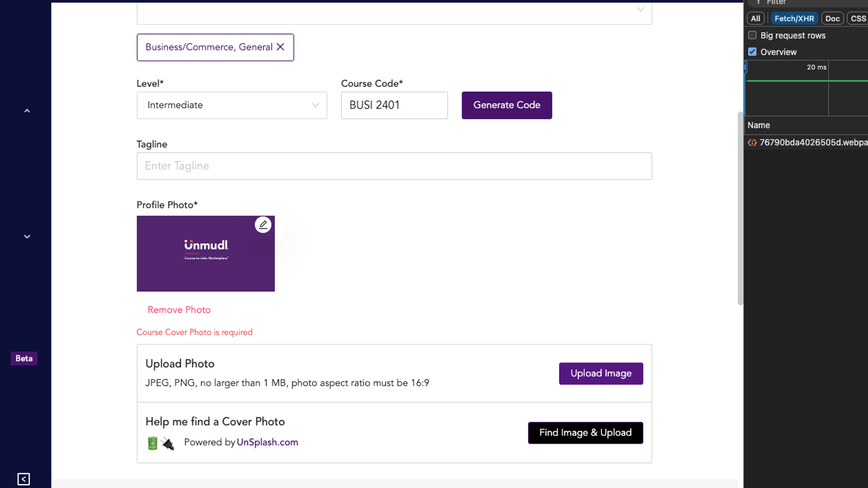Switch to the Doc filter tab
The width and height of the screenshot is (868, 488).
(x=832, y=19)
